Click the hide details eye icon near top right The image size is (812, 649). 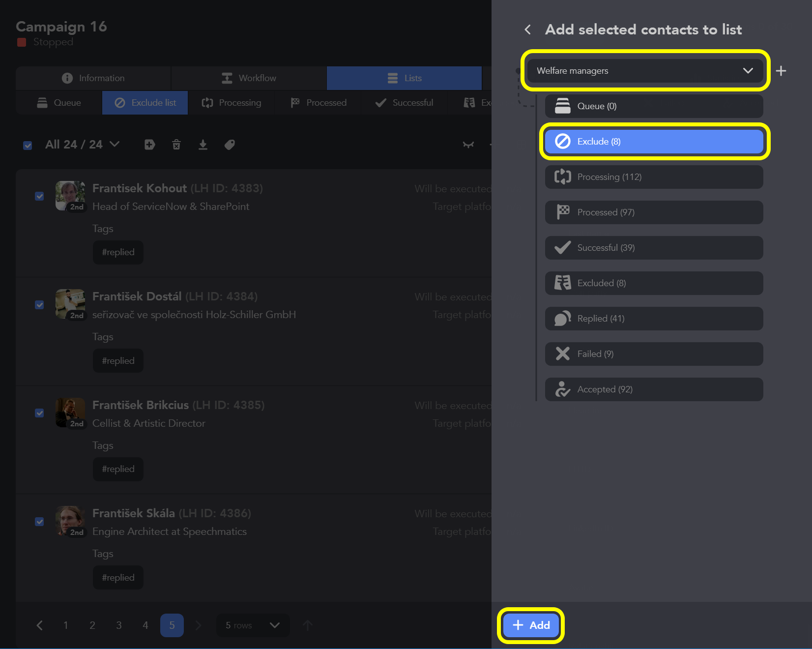468,145
